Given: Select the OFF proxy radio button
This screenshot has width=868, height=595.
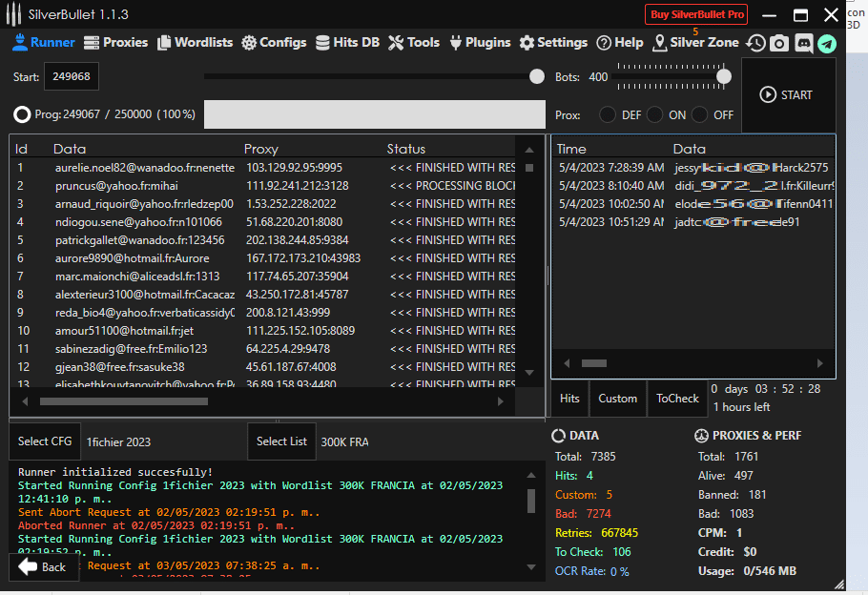Looking at the screenshot, I should coord(700,114).
